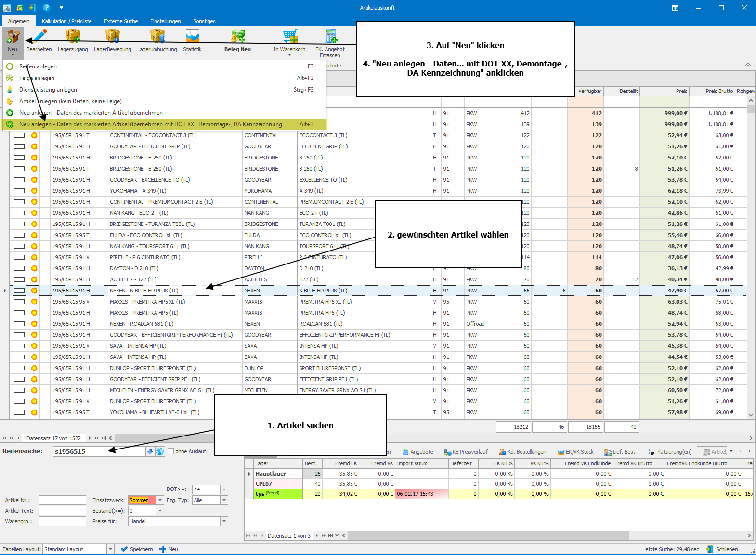Sort by Preis Brutto column header
The image size is (756, 555).
point(712,91)
